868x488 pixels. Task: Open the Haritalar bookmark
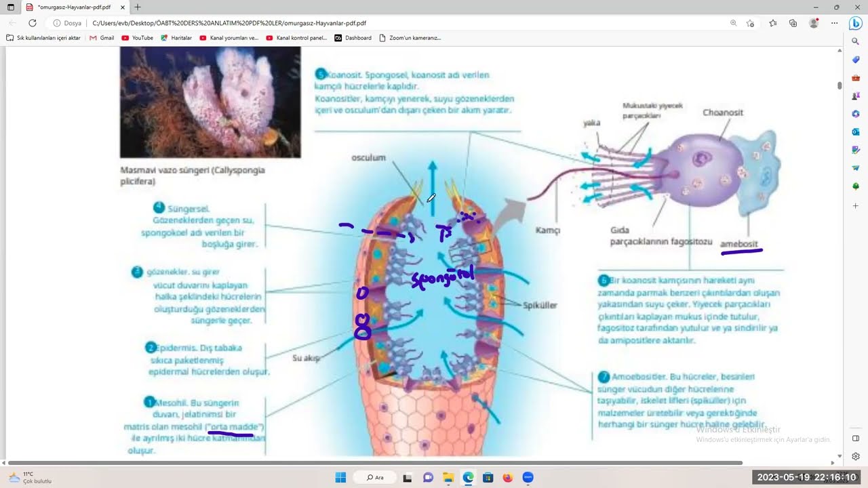pos(177,38)
